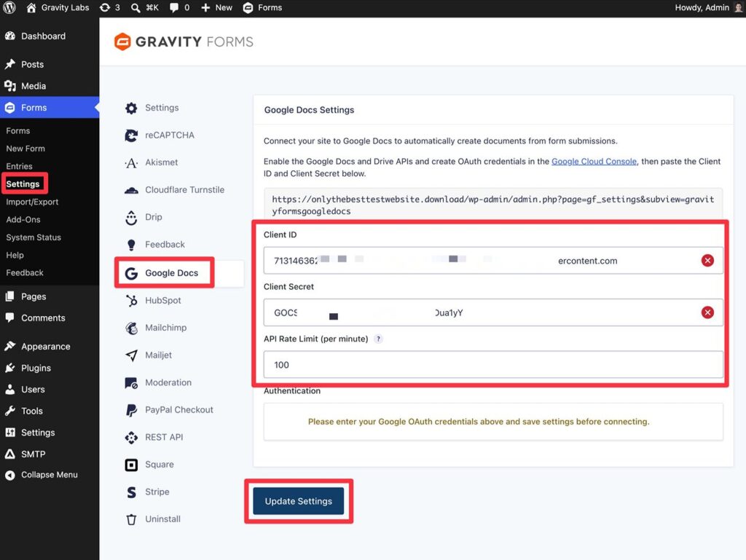Open Appearance in sidebar
This screenshot has width=746, height=560.
[x=50, y=347]
